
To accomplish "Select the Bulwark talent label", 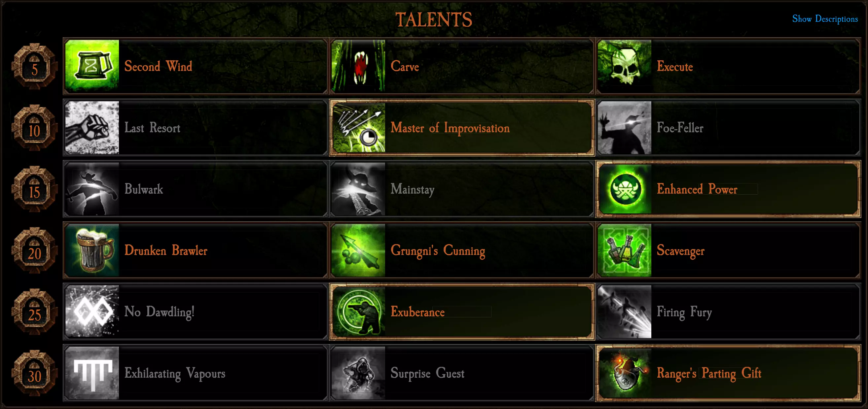I will click(144, 189).
